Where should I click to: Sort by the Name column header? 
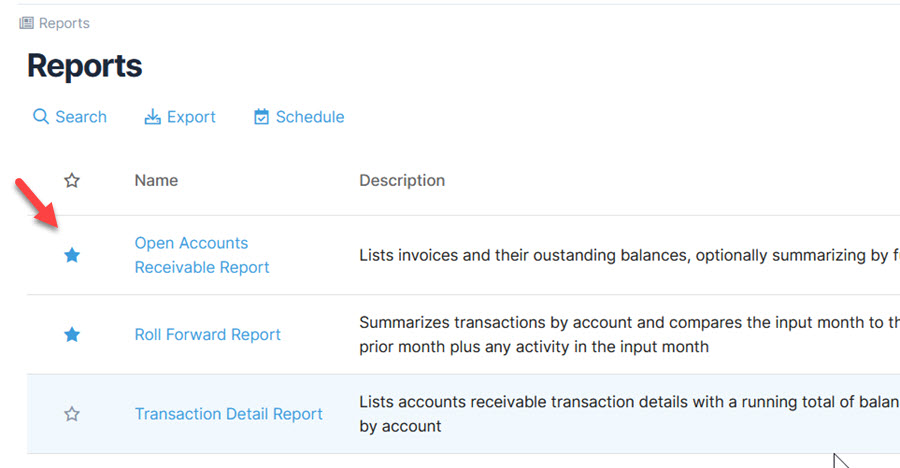coord(156,181)
